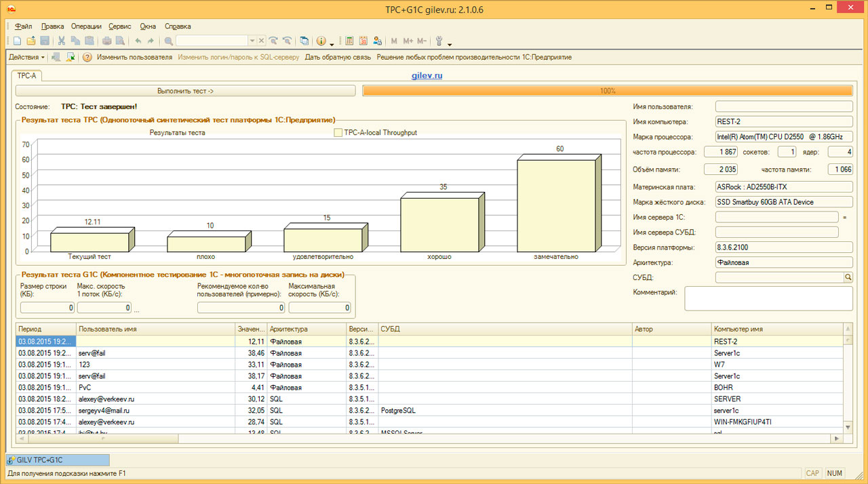Open the calculator tool icon
The height and width of the screenshot is (484, 868).
(350, 41)
